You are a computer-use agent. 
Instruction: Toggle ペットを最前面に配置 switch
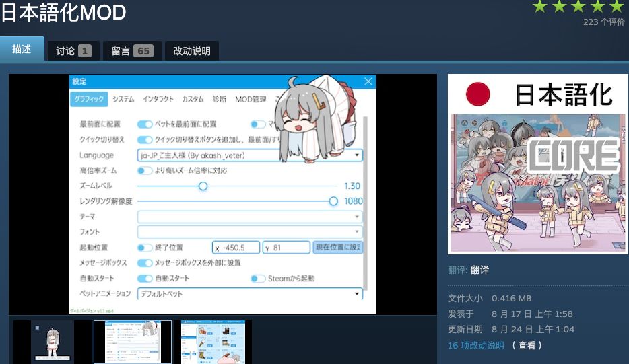point(144,124)
